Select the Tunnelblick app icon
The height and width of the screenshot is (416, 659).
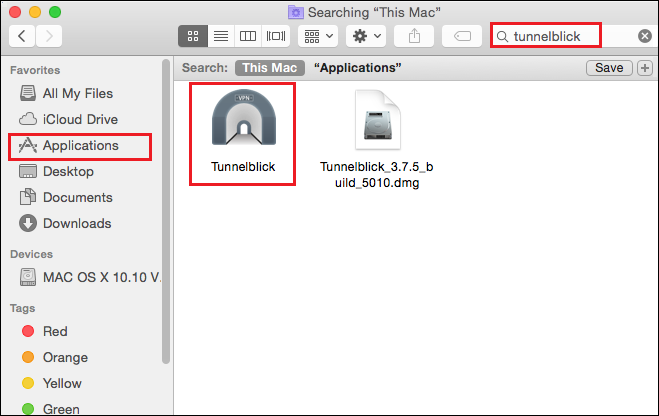[x=244, y=117]
